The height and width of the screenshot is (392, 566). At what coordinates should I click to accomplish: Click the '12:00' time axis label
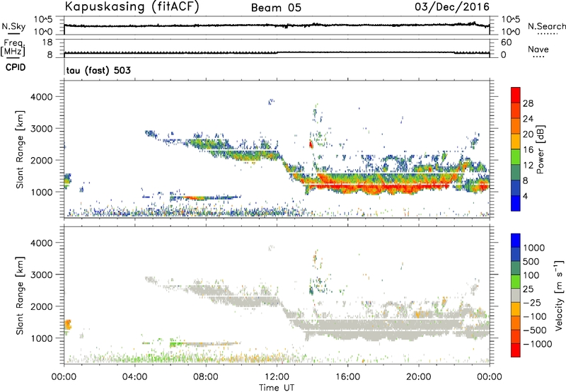tap(277, 377)
